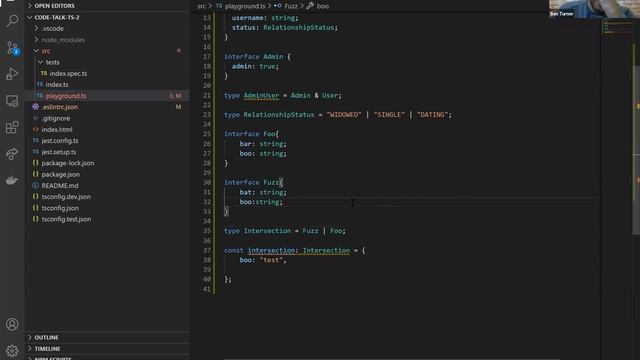Click the RelationshipStatus type on line 23
640x360 pixels.
[279, 115]
